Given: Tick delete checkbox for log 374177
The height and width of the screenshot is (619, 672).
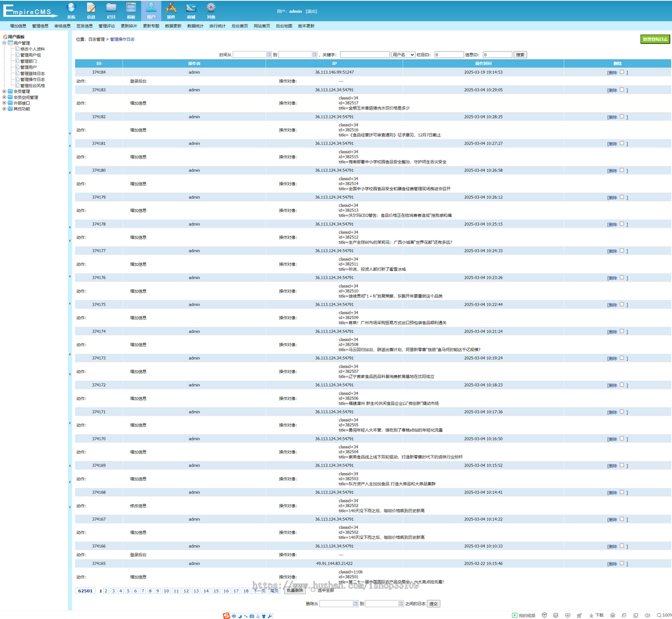Looking at the screenshot, I should pos(622,251).
